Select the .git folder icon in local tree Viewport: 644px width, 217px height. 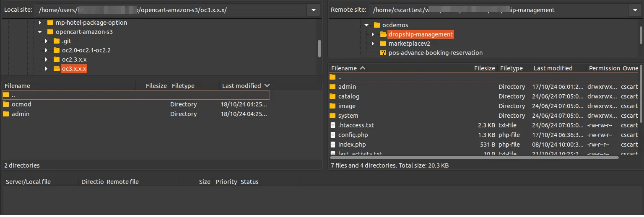tap(57, 41)
